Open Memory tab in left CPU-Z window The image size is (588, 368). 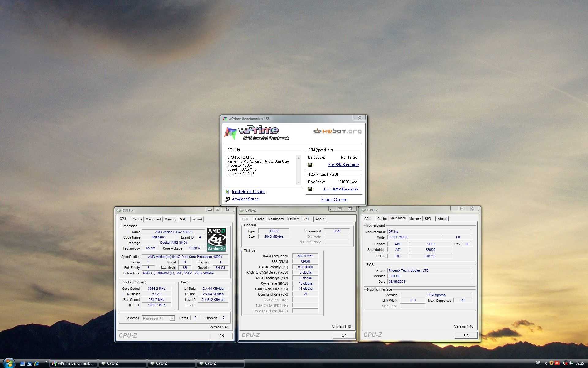point(170,219)
